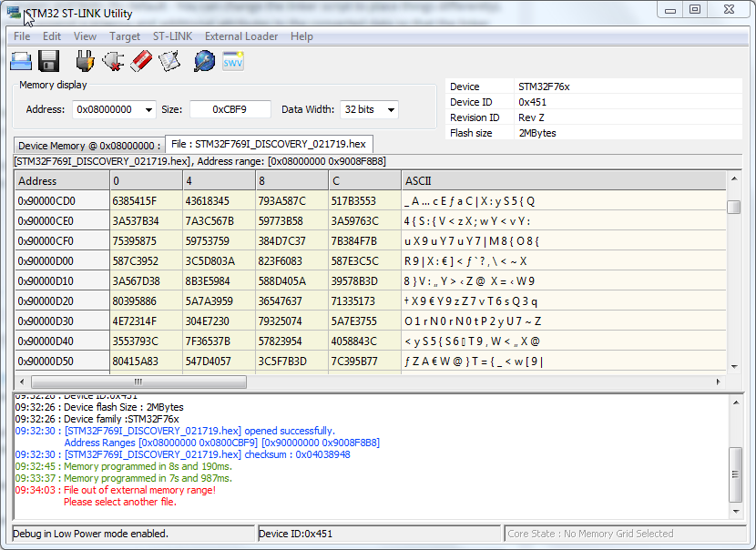Click memory cell 79325074
The height and width of the screenshot is (550, 756).
(x=292, y=321)
